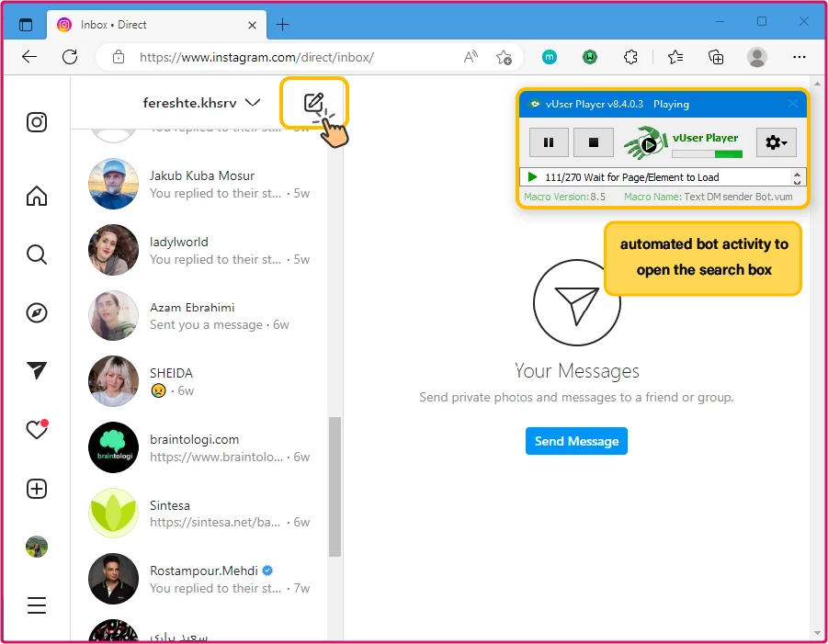Screen dimensions: 828x644
Task: Click browser Back arrow
Action: coord(29,56)
